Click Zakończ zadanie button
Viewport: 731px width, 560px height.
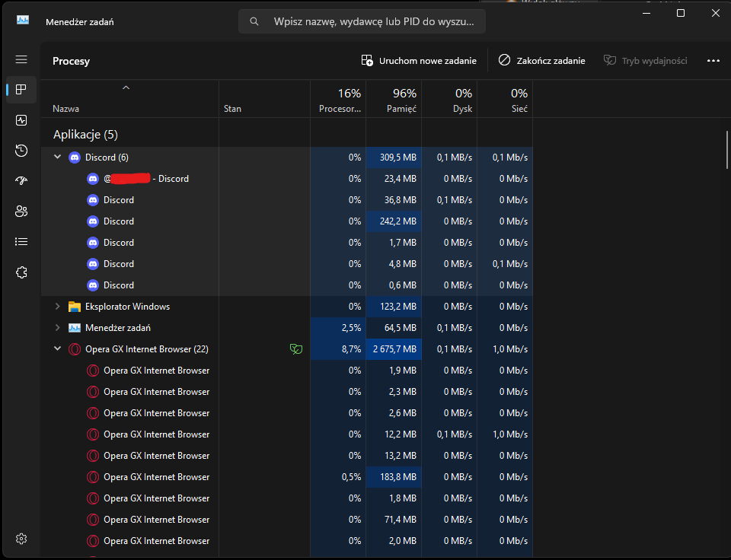click(x=541, y=61)
